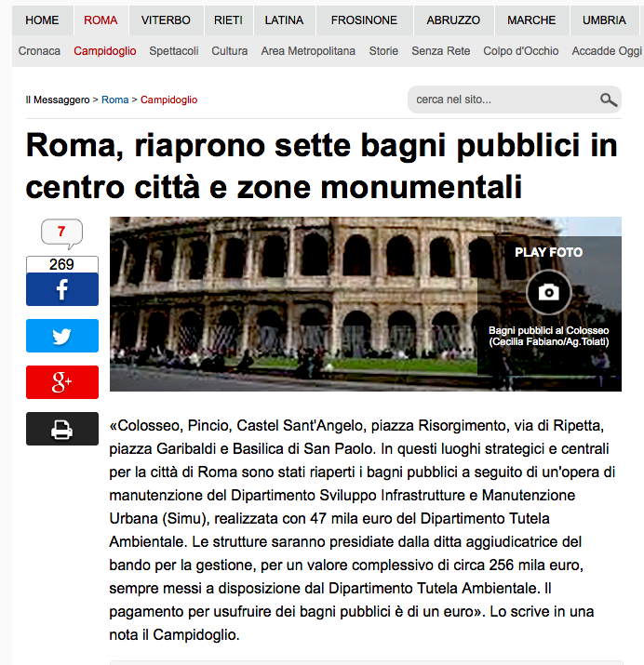Image resolution: width=644 pixels, height=665 pixels.
Task: Go to the ABRUZZO section
Action: pyautogui.click(x=453, y=20)
